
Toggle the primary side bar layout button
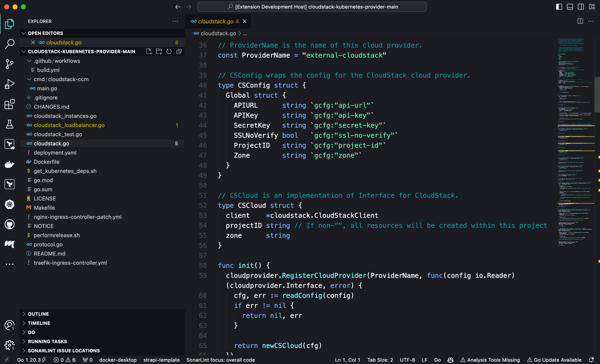tap(559, 7)
